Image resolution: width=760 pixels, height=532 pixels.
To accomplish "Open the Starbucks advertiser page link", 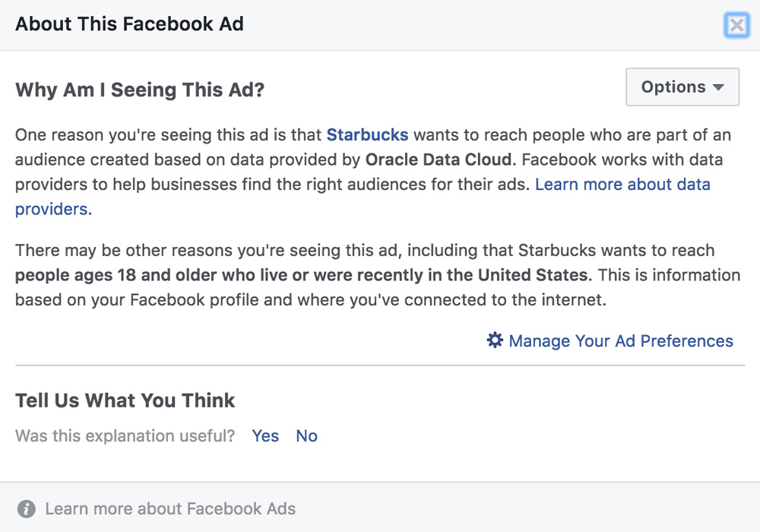I will [367, 135].
